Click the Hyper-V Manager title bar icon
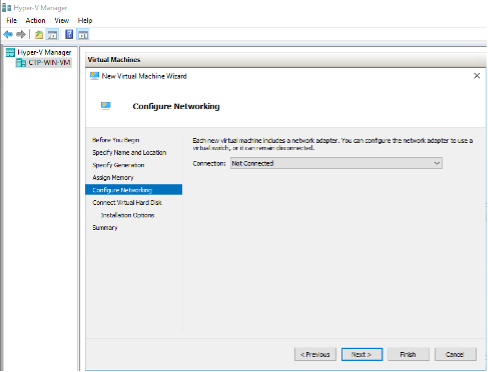The image size is (488, 372). point(6,7)
